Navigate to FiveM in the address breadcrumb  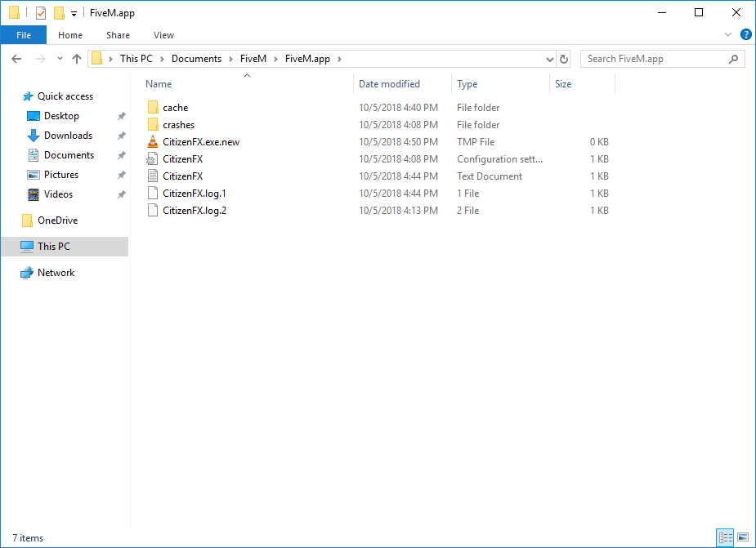253,59
